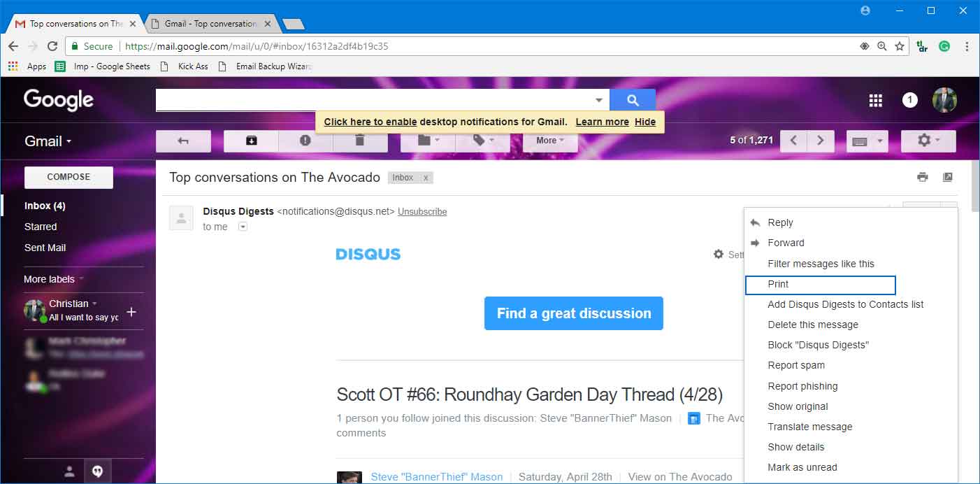Reload the page in Chrome

coord(52,47)
